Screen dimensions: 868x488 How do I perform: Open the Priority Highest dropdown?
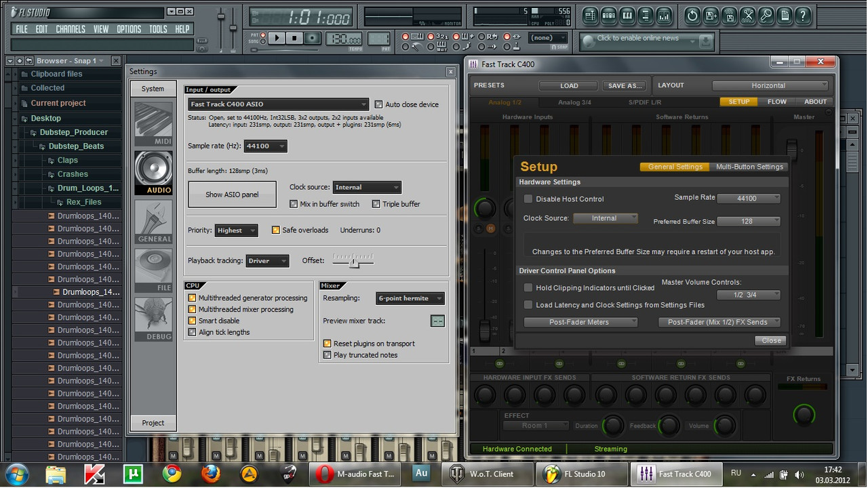pos(236,230)
